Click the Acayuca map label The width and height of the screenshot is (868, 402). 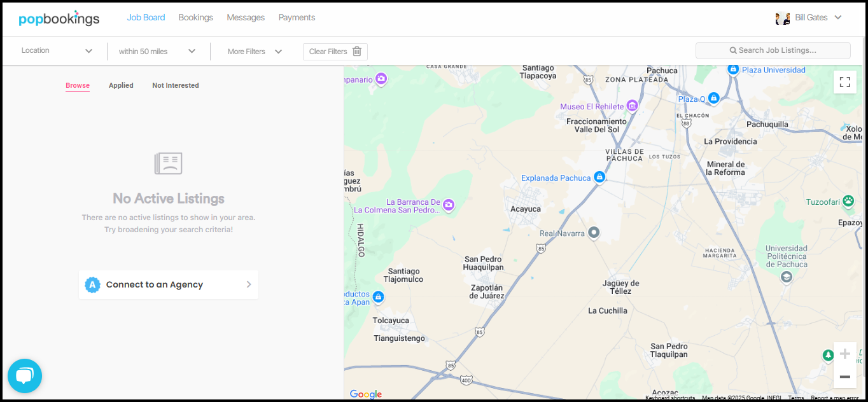point(526,209)
